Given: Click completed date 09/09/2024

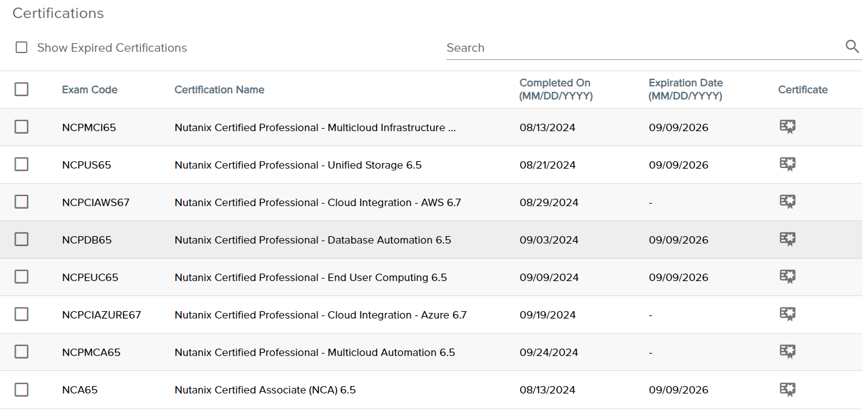Looking at the screenshot, I should point(549,277).
